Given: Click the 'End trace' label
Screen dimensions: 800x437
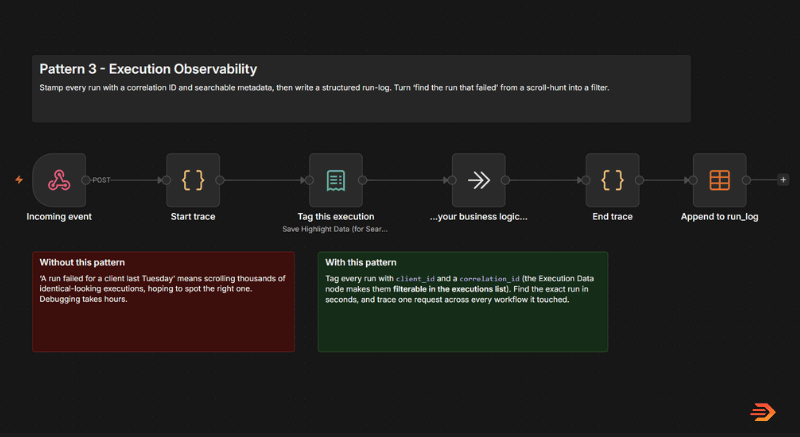Looking at the screenshot, I should click(x=612, y=217).
